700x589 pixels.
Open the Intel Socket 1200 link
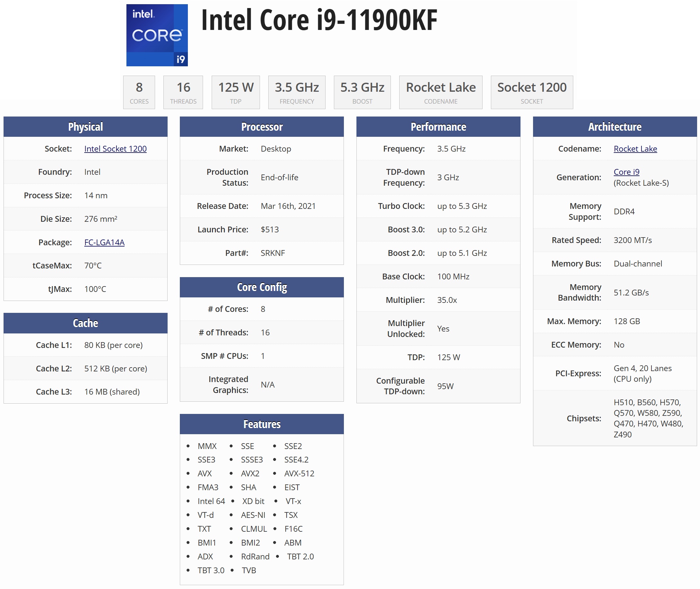[115, 149]
